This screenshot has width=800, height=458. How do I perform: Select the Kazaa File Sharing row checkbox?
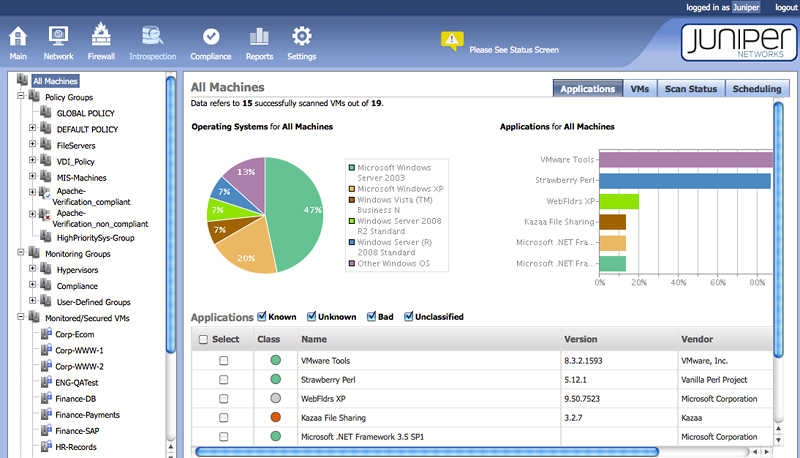[224, 417]
